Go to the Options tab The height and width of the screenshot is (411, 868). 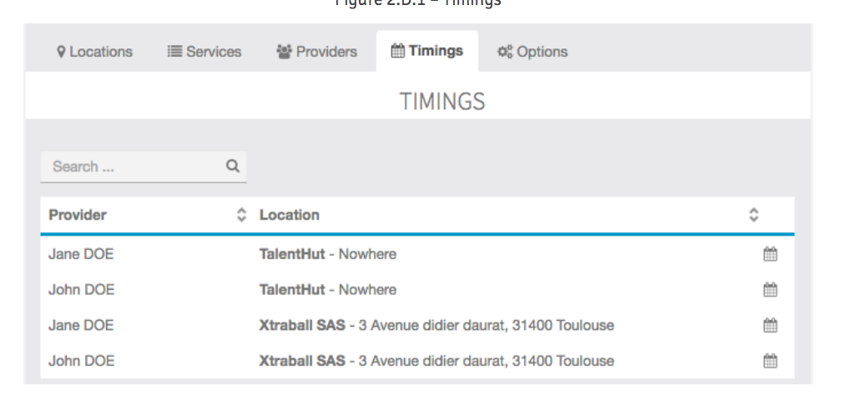pos(532,52)
